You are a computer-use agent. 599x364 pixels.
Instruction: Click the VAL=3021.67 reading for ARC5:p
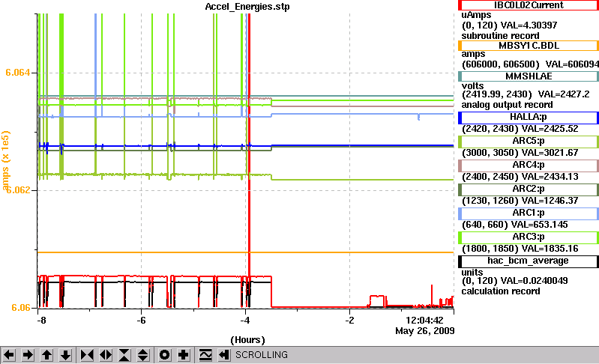pyautogui.click(x=550, y=153)
